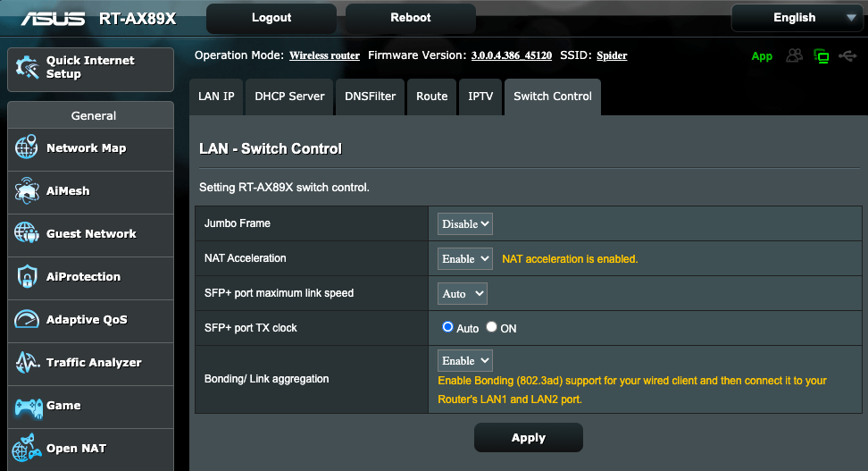Screen dimensions: 868x471
Task: Open the Wireless router operation mode link
Action: tap(324, 55)
